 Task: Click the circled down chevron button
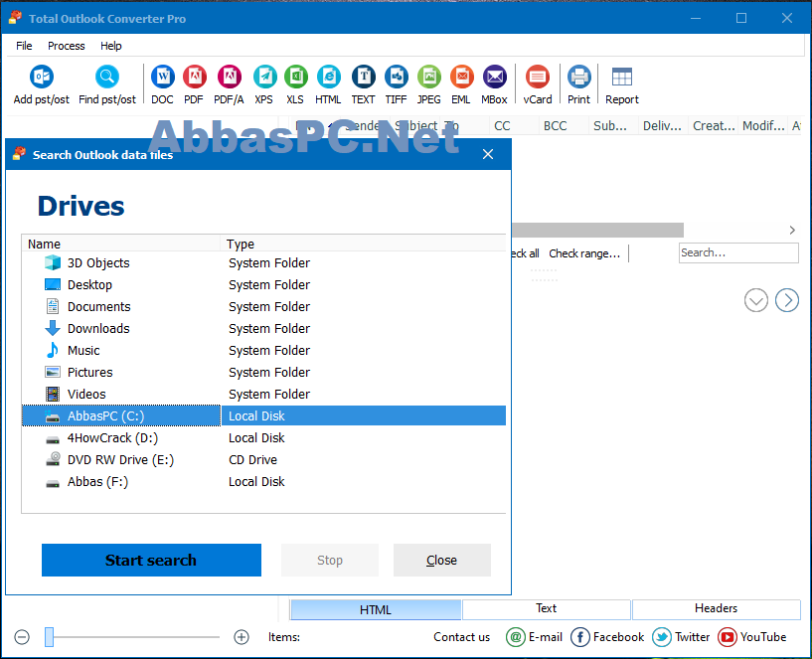(756, 300)
